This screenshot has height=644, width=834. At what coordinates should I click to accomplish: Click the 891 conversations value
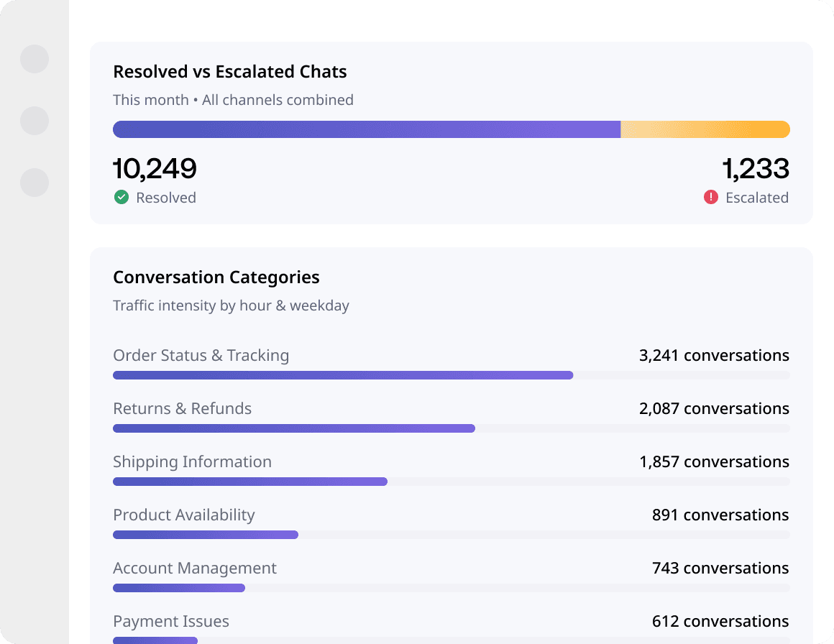(x=720, y=515)
